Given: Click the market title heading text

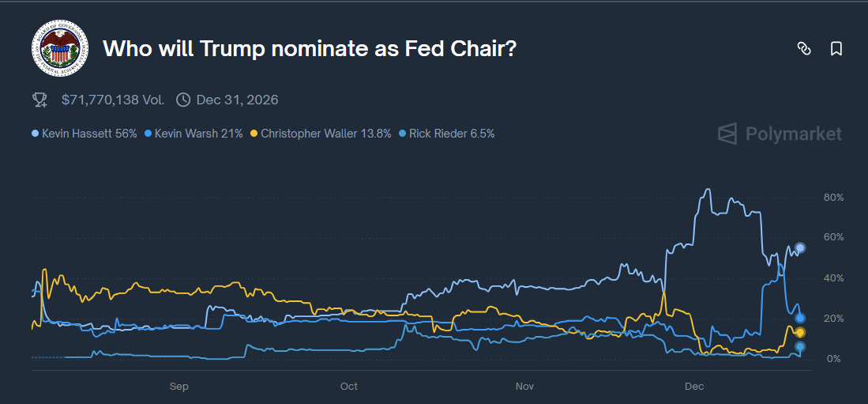Looking at the screenshot, I should pos(310,49).
